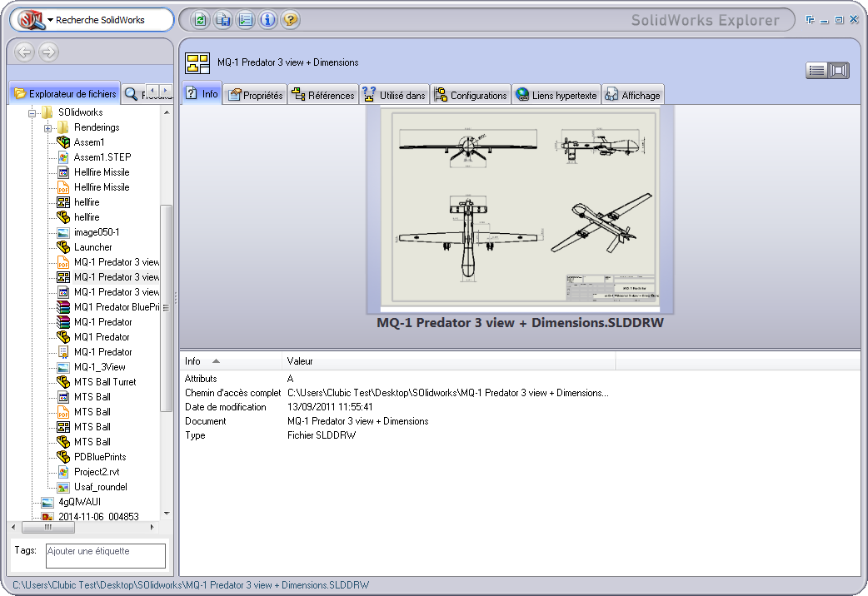868x596 pixels.
Task: Click the Renderings folder icon
Action: click(63, 127)
